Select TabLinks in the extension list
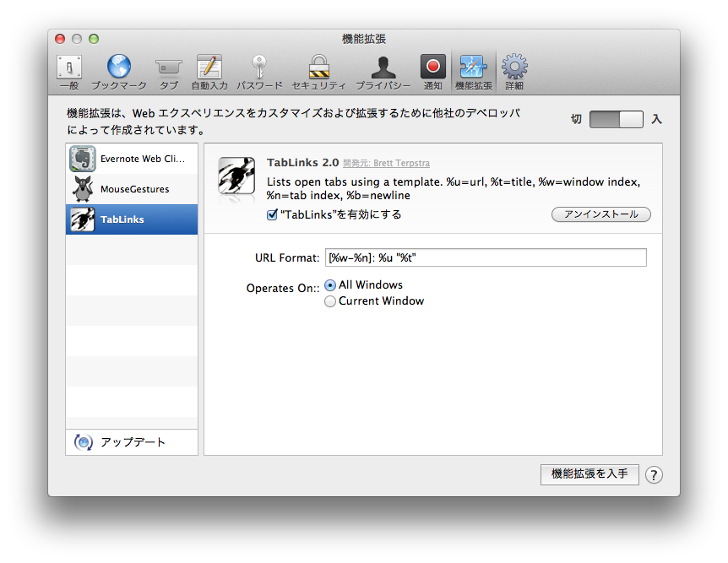Screen dimensions: 728x563 tap(132, 219)
